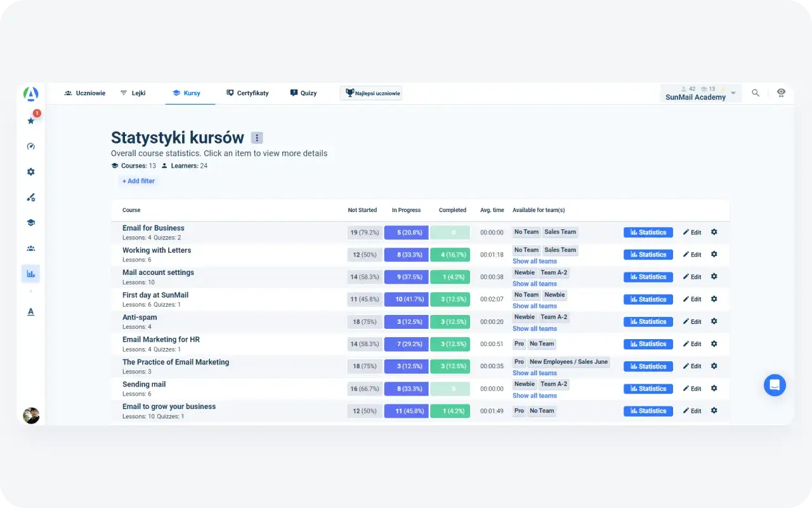Switch to the Quizy tab

pos(303,93)
